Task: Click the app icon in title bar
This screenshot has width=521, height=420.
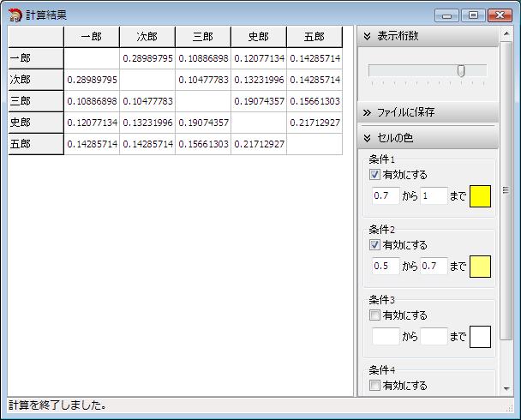Action: (x=15, y=15)
